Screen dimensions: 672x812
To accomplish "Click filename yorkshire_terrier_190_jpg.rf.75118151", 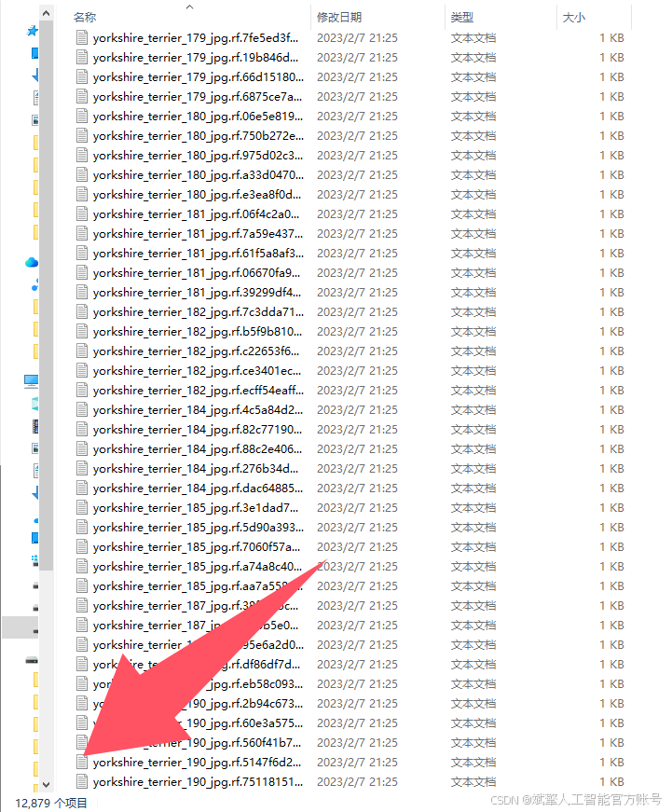I will pyautogui.click(x=198, y=782).
